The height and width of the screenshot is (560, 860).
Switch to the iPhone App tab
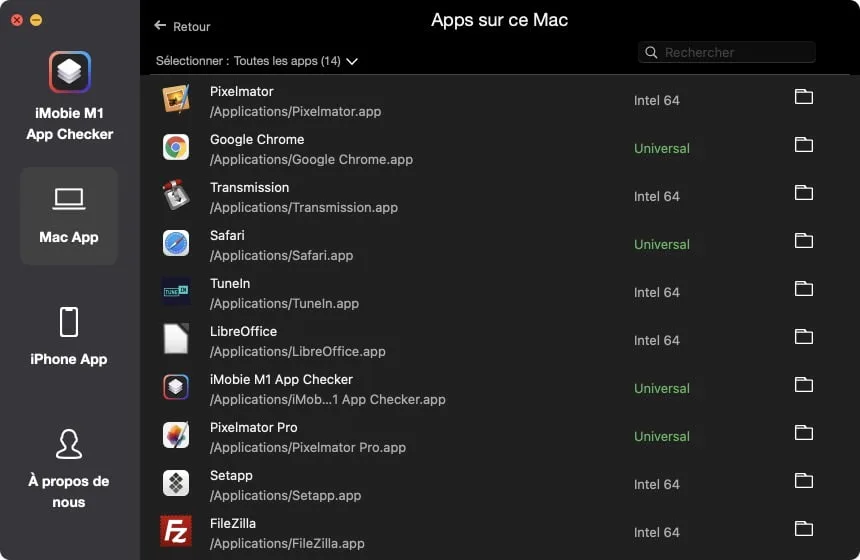pyautogui.click(x=69, y=336)
